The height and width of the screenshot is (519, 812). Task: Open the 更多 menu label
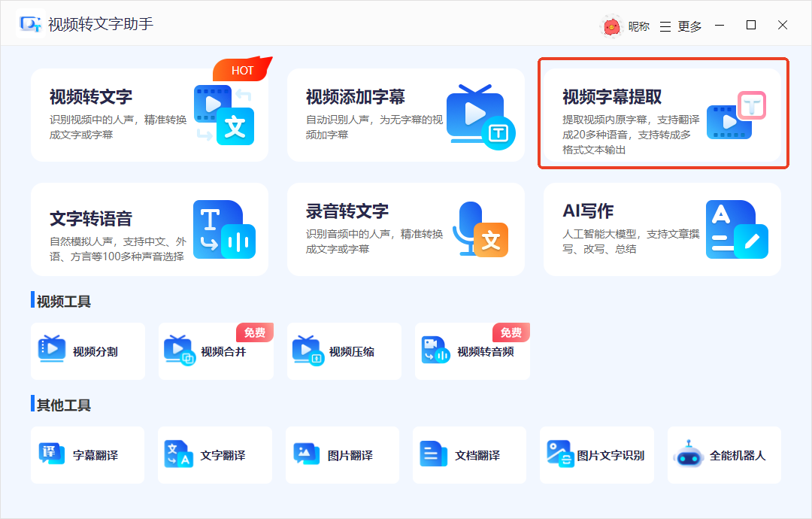[x=689, y=26]
